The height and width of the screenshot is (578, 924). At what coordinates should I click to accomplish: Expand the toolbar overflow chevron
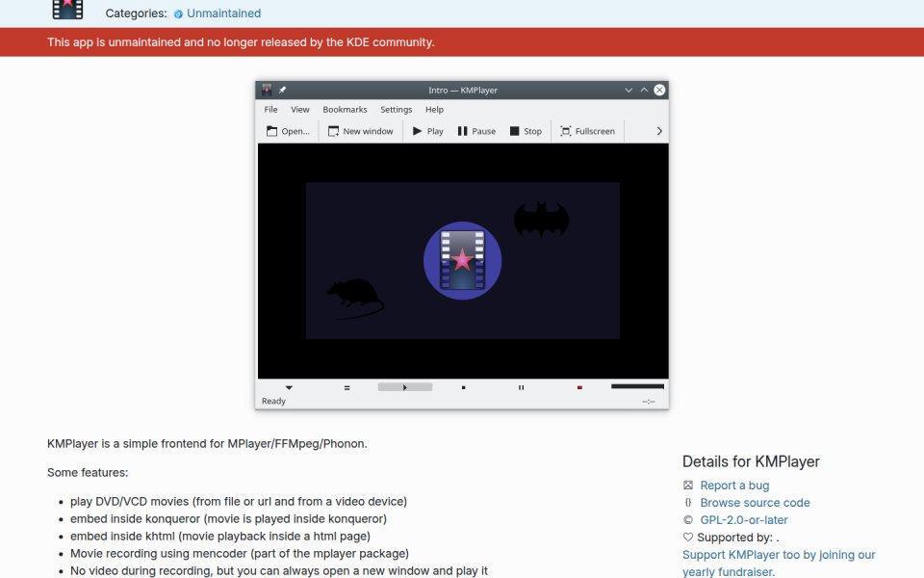point(659,131)
